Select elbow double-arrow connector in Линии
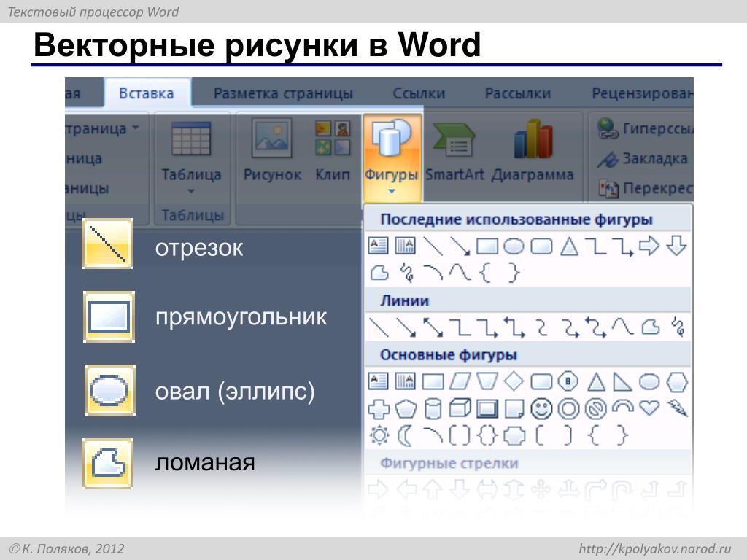 [514, 327]
